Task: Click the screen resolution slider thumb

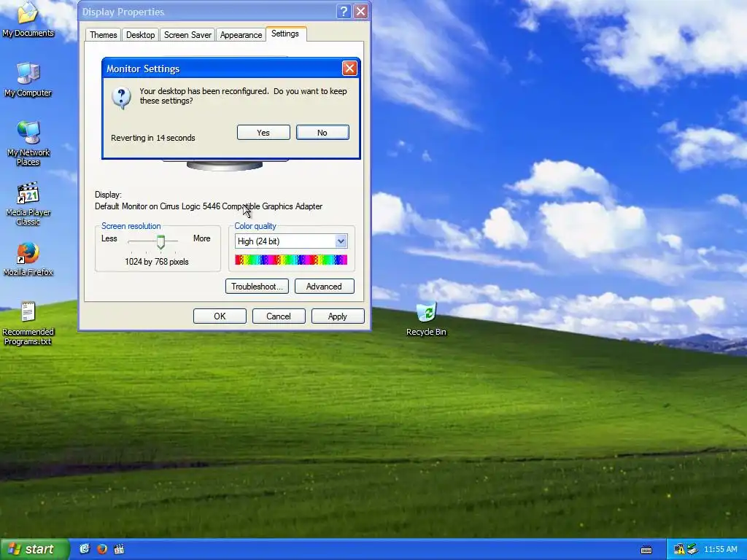Action: click(160, 242)
